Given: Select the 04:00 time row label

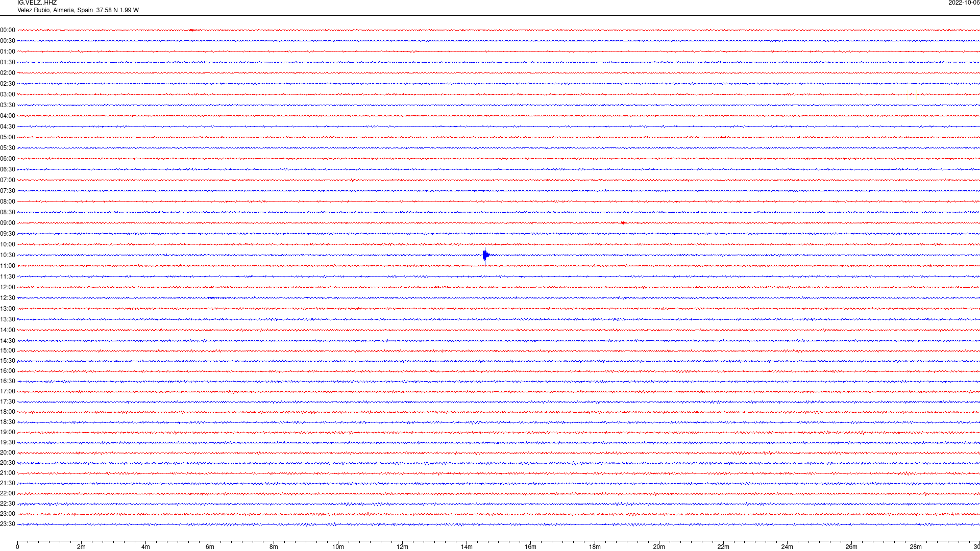Looking at the screenshot, I should [x=8, y=116].
